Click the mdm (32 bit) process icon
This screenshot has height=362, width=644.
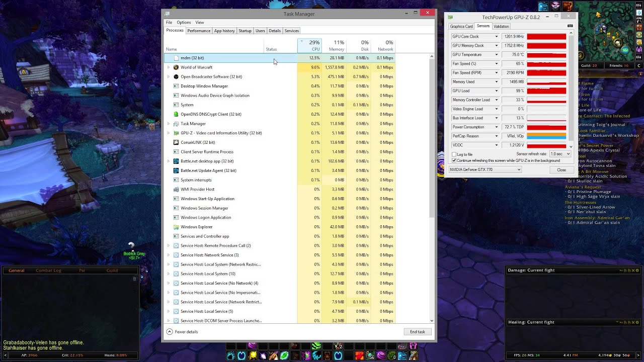click(176, 58)
